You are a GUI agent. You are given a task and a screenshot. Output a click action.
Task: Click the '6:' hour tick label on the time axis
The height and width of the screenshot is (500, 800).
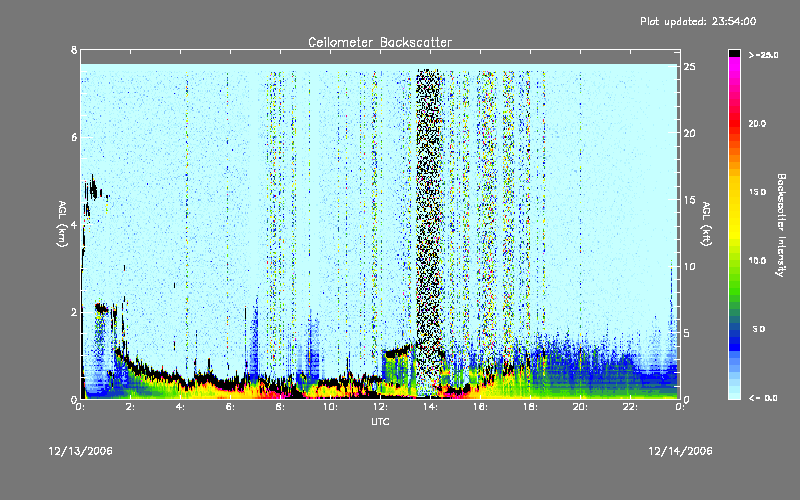[x=230, y=407]
